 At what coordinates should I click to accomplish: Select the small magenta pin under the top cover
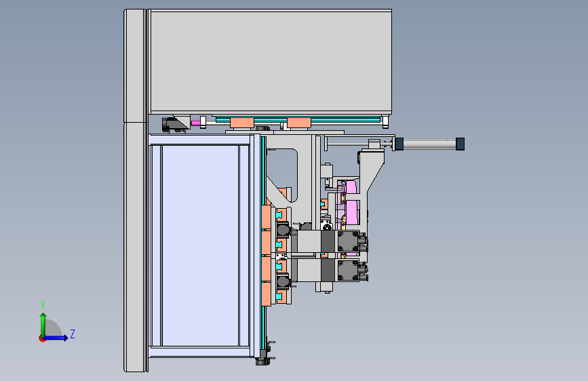(195, 123)
